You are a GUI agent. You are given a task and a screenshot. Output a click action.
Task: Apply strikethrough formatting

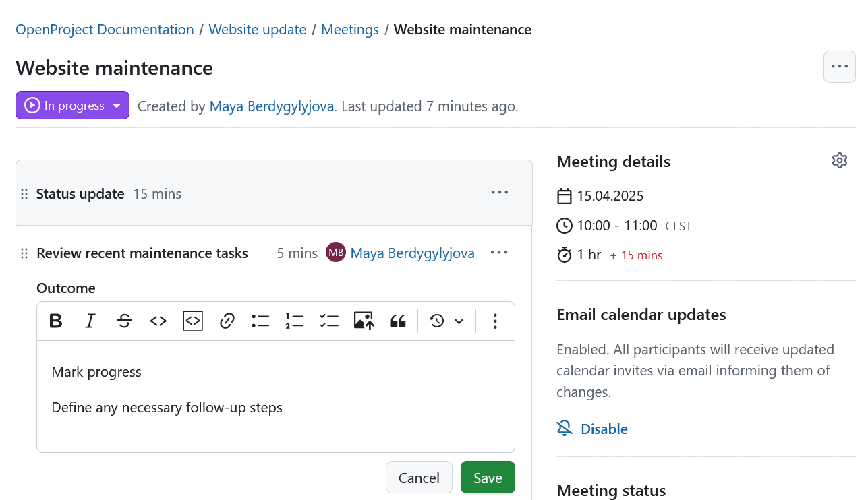[124, 321]
